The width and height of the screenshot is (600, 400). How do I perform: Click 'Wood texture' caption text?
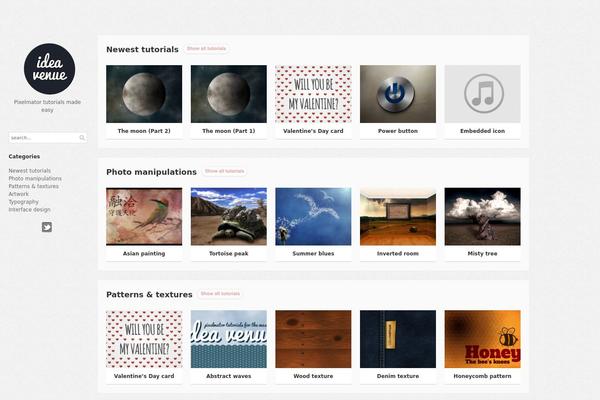[x=313, y=376]
